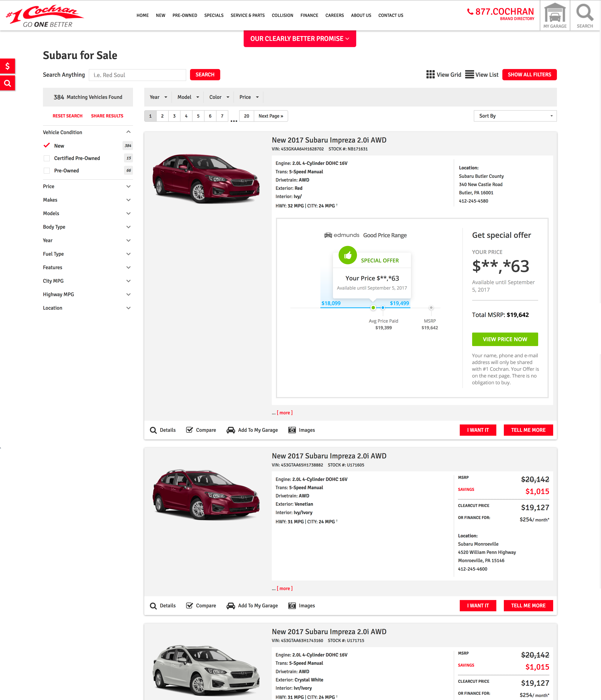Click Add To My Garage on first listing

pos(252,430)
